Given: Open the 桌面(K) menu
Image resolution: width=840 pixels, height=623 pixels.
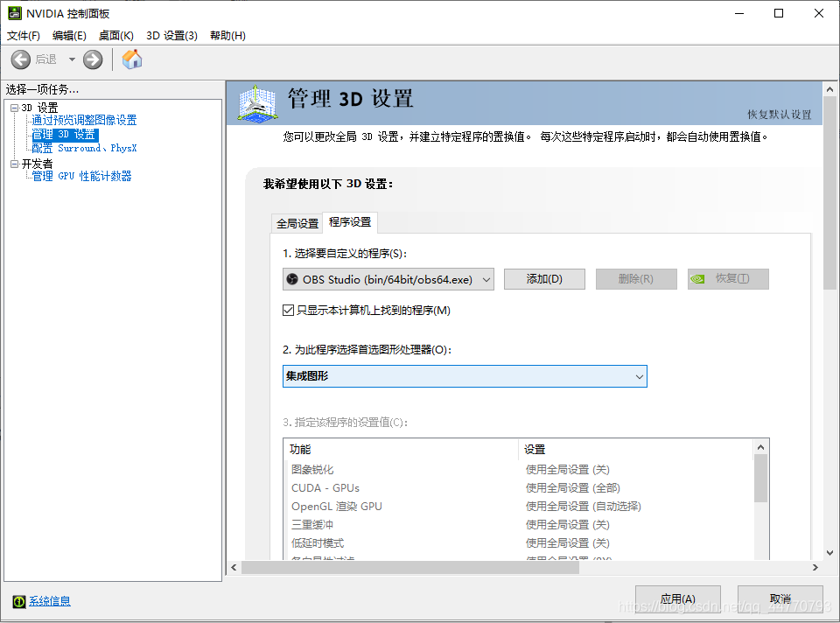Looking at the screenshot, I should click(x=116, y=35).
